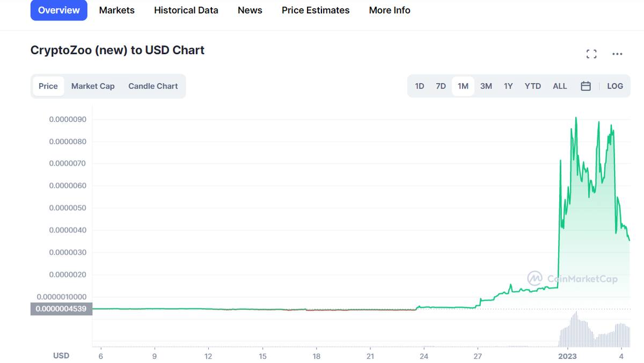644x363 pixels.
Task: Go to the News tab
Action: [x=250, y=10]
